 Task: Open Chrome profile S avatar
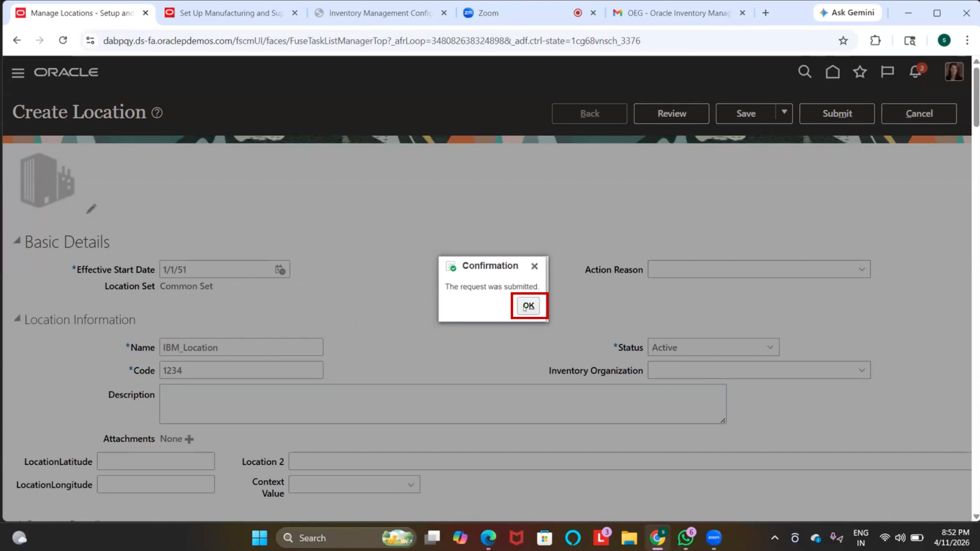click(x=944, y=40)
